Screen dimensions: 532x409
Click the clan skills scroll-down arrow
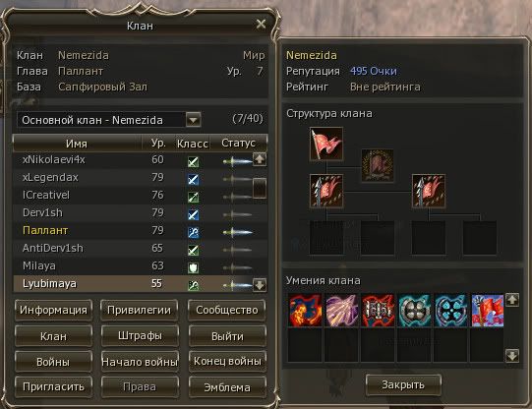pyautogui.click(x=512, y=356)
